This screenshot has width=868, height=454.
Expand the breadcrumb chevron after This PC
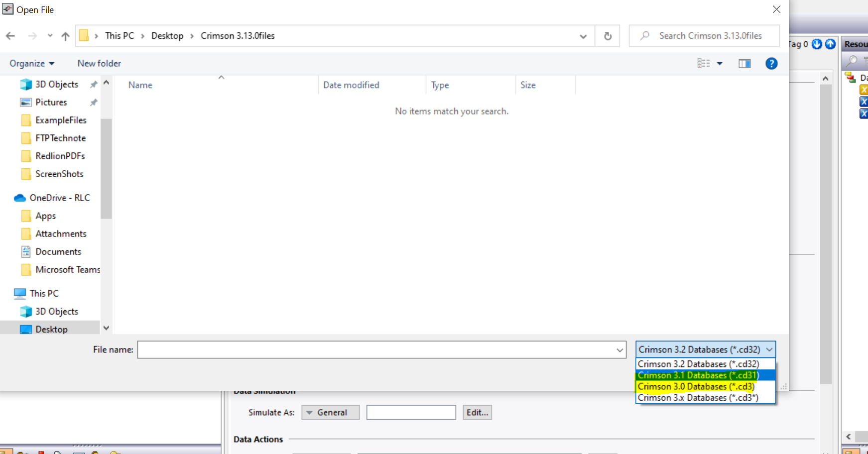click(x=142, y=36)
